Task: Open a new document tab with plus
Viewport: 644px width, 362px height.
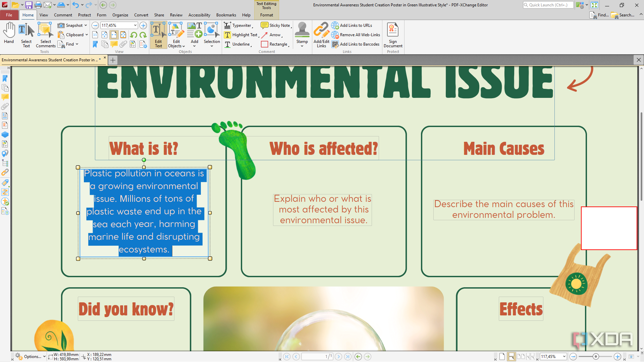Action: coord(113,60)
